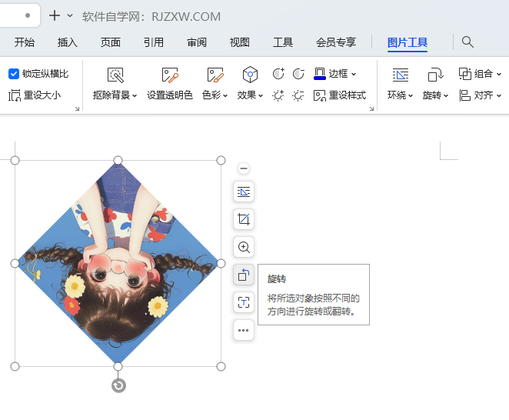509x420 pixels.
Task: Click the decrease contrast icon
Action: pos(298,74)
